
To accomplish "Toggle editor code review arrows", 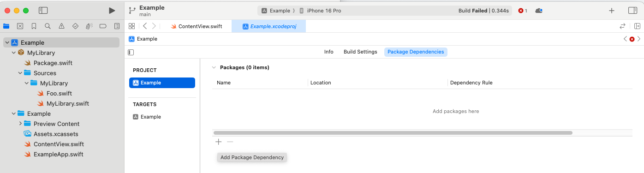I will point(622,26).
